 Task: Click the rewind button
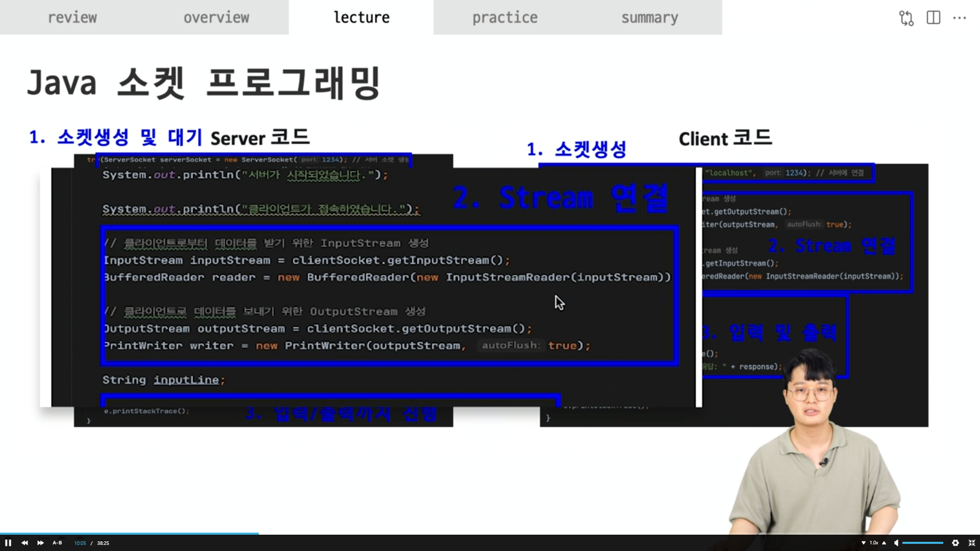[24, 543]
